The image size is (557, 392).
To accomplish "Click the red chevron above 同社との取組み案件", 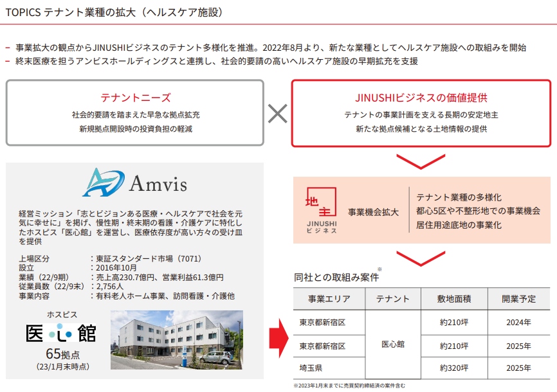I will coord(421,258).
